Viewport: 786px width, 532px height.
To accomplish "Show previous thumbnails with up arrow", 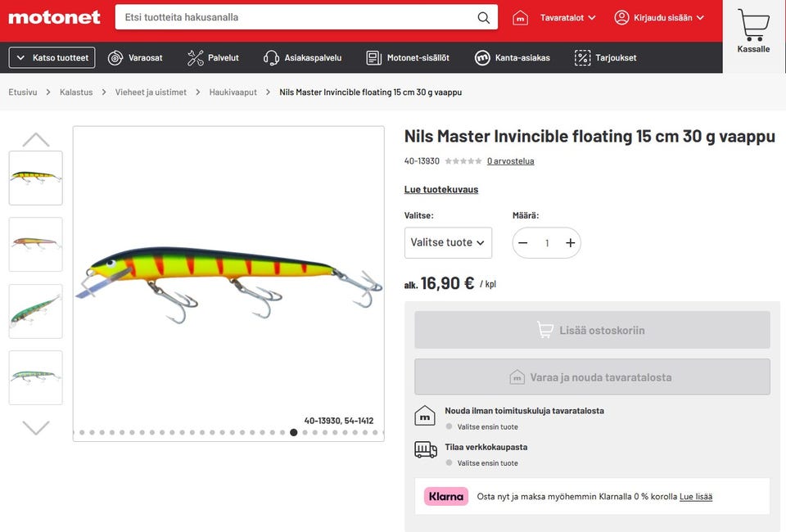I will pyautogui.click(x=35, y=139).
